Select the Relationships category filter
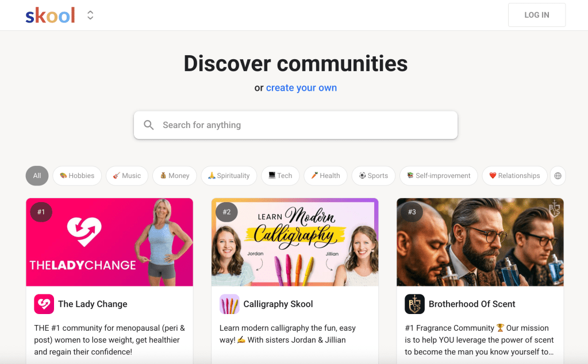 515,176
